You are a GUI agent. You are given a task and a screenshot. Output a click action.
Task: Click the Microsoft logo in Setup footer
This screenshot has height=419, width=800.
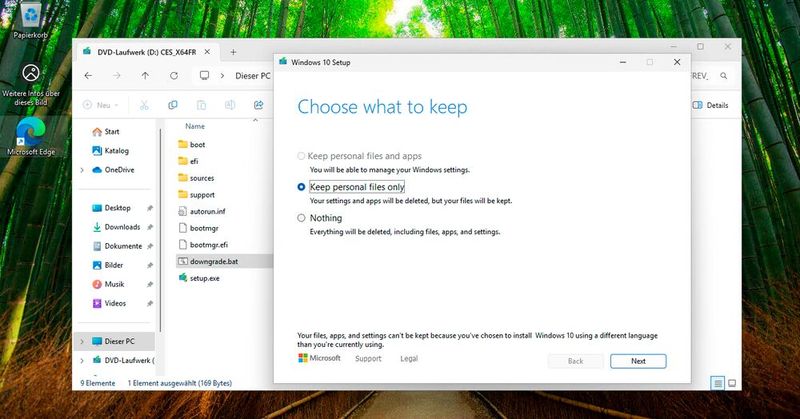[319, 358]
